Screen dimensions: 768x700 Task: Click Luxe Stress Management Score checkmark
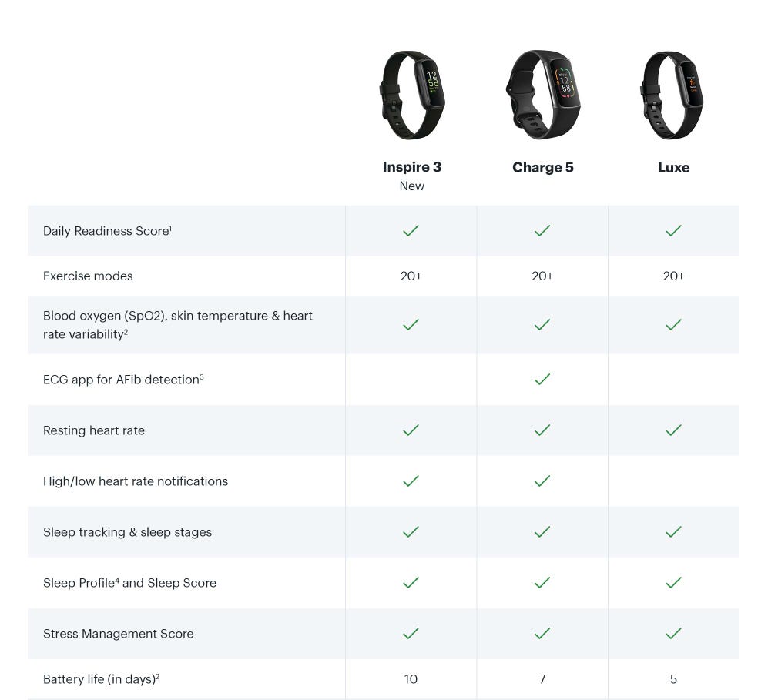pos(673,634)
